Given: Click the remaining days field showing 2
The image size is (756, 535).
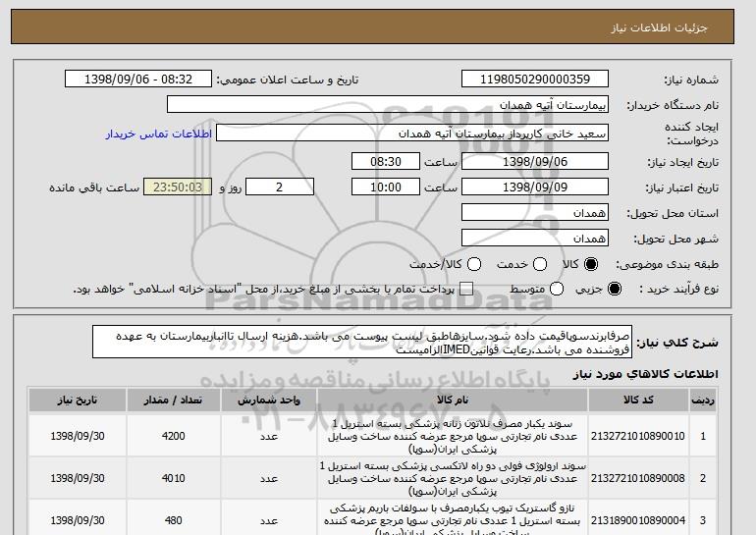Looking at the screenshot, I should pyautogui.click(x=280, y=187).
